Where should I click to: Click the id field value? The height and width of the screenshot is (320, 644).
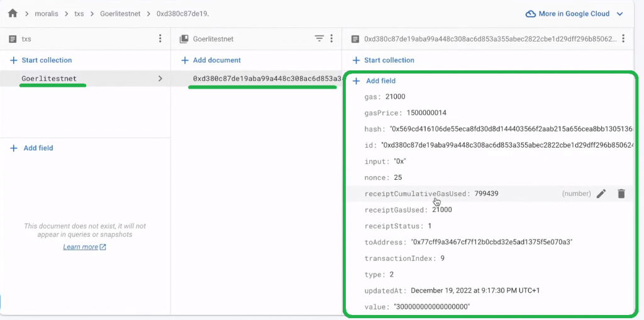(x=508, y=145)
